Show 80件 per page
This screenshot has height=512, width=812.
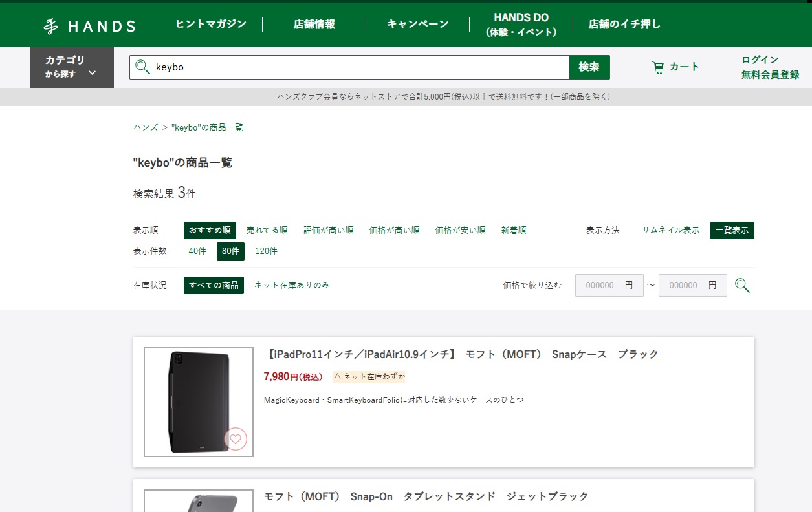[x=230, y=251]
